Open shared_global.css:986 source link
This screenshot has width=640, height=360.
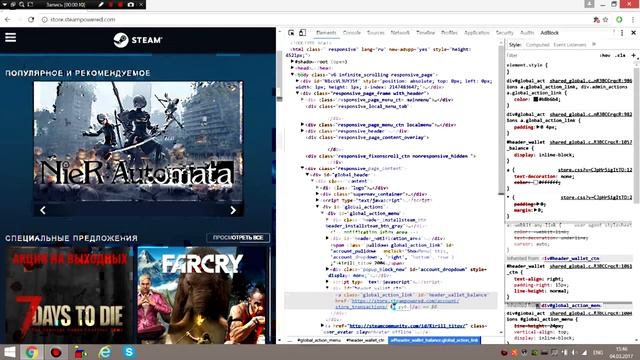[x=591, y=81]
